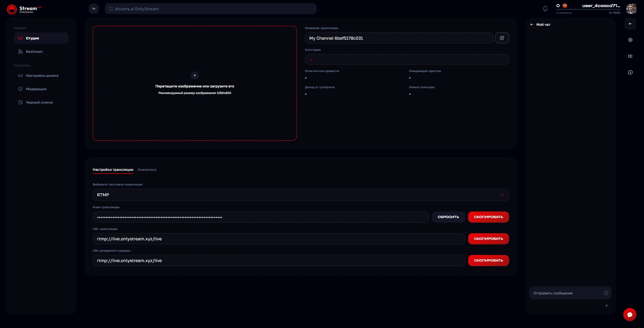
Task: Edit the stream title with pencil icon
Action: pyautogui.click(x=502, y=38)
